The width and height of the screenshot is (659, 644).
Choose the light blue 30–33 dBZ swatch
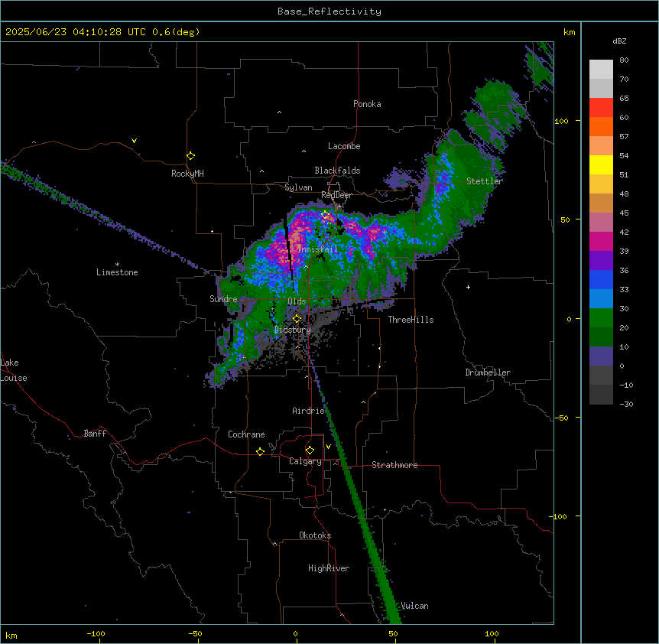[x=601, y=299]
